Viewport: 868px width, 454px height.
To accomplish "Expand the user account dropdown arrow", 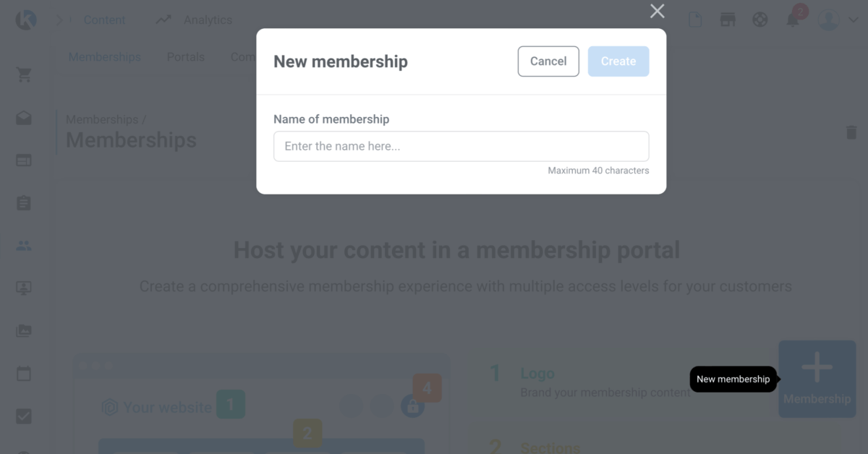I will click(853, 20).
